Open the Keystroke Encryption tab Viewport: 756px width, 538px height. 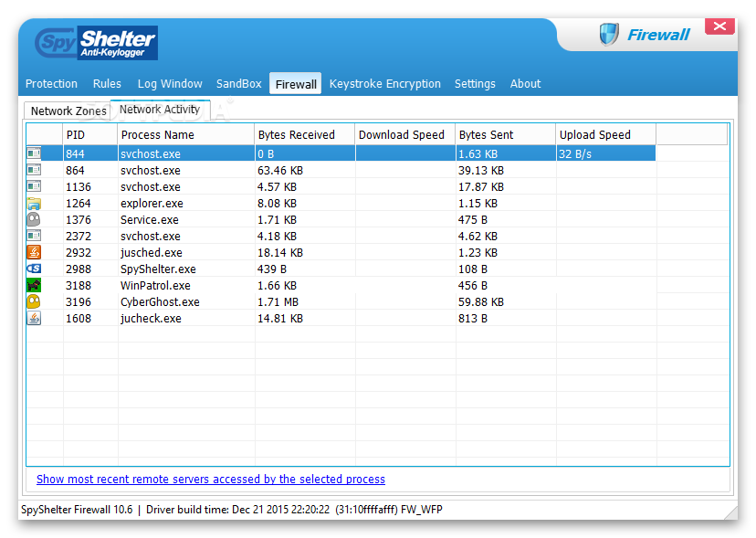(384, 83)
